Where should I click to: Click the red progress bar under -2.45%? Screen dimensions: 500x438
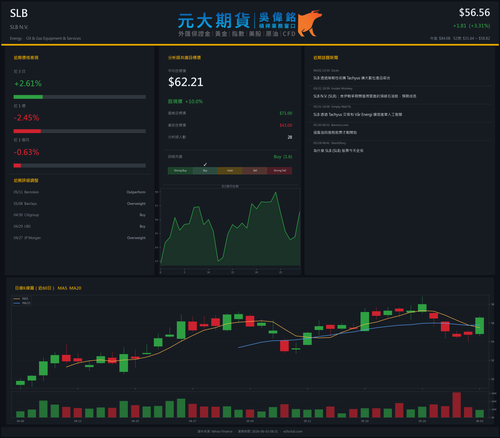pos(27,131)
